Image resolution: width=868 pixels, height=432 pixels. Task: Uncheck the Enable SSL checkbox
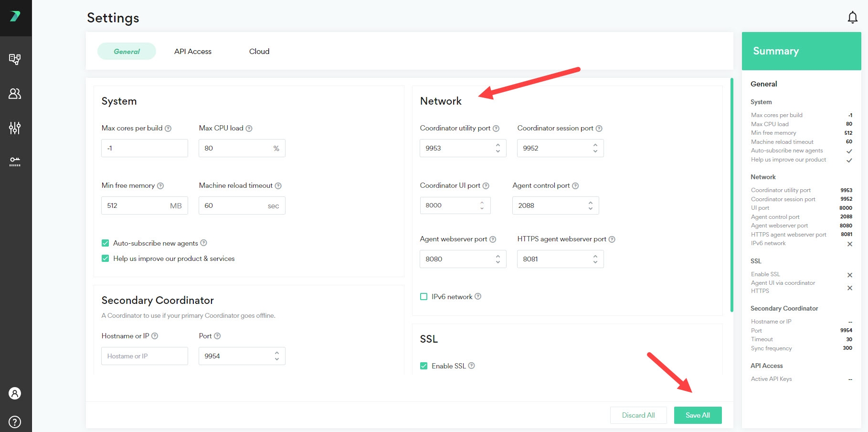tap(423, 366)
